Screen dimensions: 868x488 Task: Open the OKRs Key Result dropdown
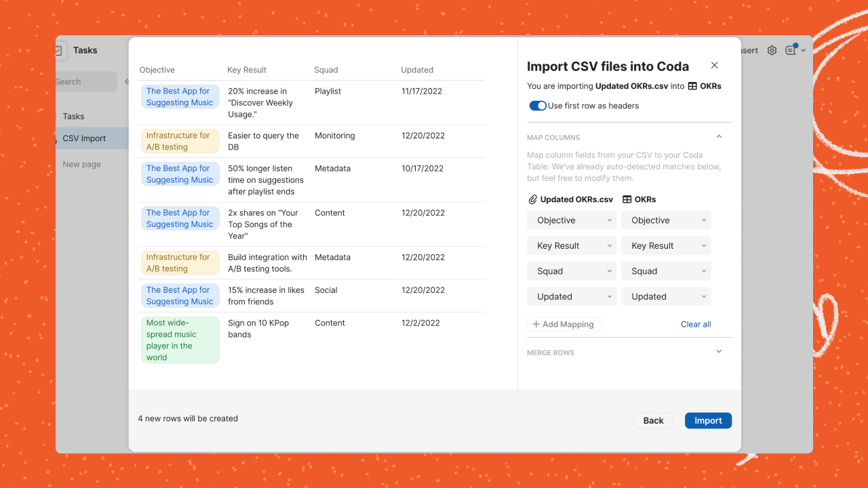click(666, 246)
